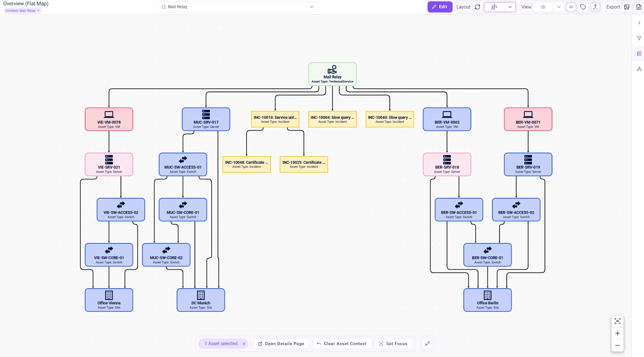This screenshot has height=357, width=644.
Task: Click Clear Asset Context button
Action: click(x=342, y=344)
